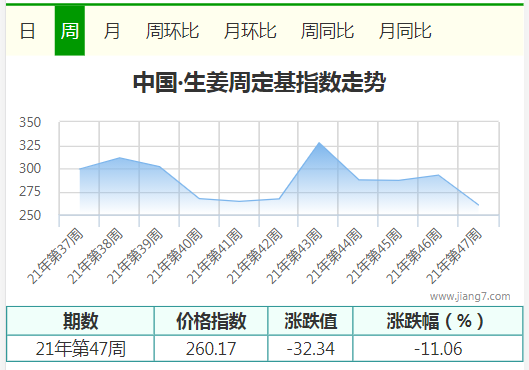Switch to the 周环比 tab
The height and width of the screenshot is (370, 529).
[x=172, y=31]
